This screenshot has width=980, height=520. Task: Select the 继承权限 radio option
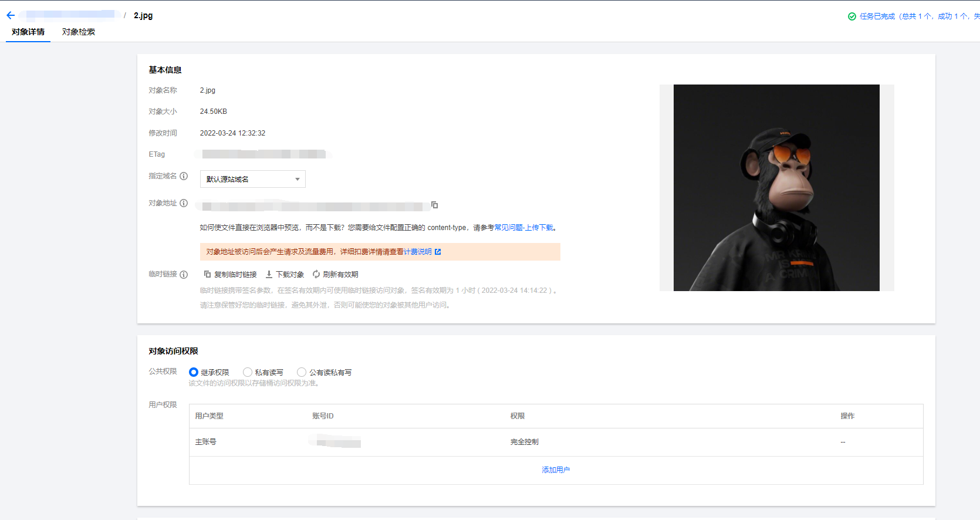pos(194,372)
